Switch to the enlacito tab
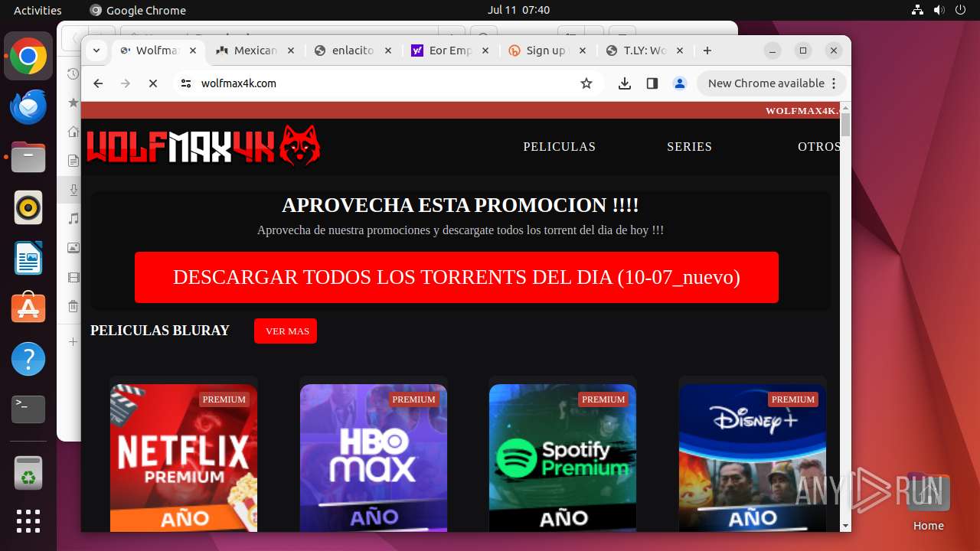Viewport: 980px width, 551px height. (352, 51)
